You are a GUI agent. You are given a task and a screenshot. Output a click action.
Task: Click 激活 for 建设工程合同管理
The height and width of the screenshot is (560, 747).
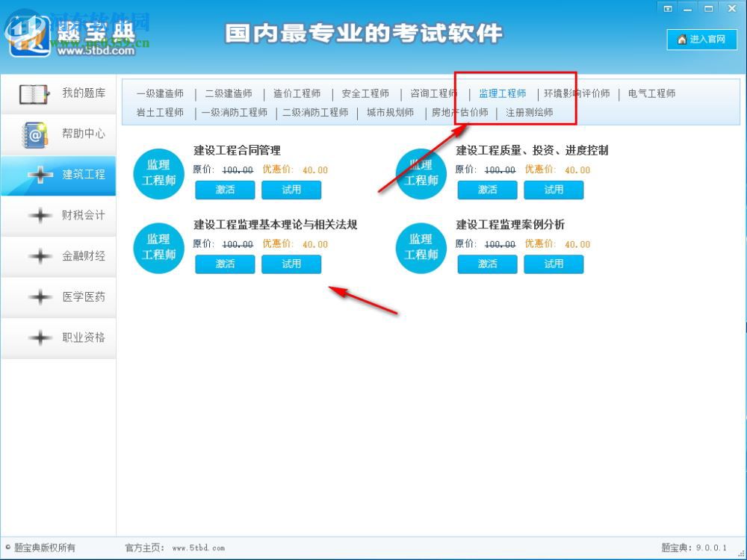[224, 190]
